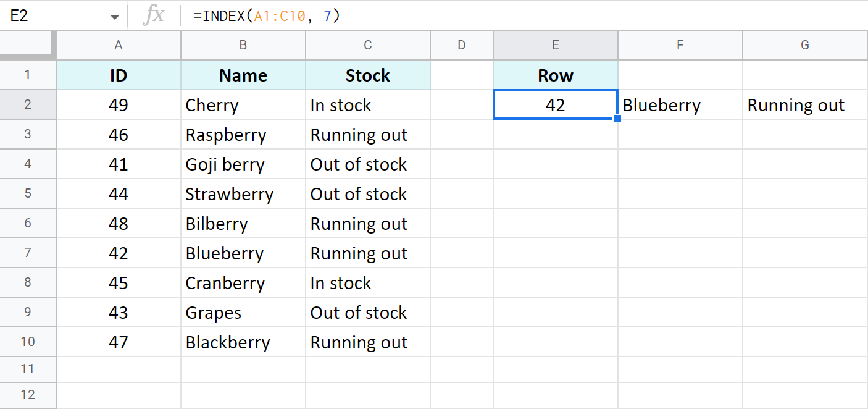Image resolution: width=868 pixels, height=409 pixels.
Task: Select column E header
Action: 555,44
